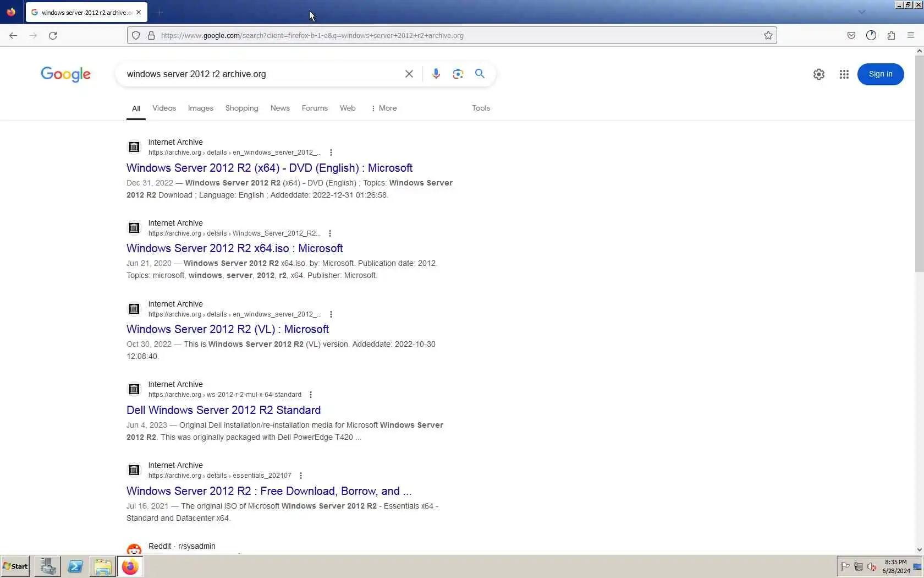Screen dimensions: 924x578
Task: Search by image with Google Lens
Action: [x=458, y=74]
